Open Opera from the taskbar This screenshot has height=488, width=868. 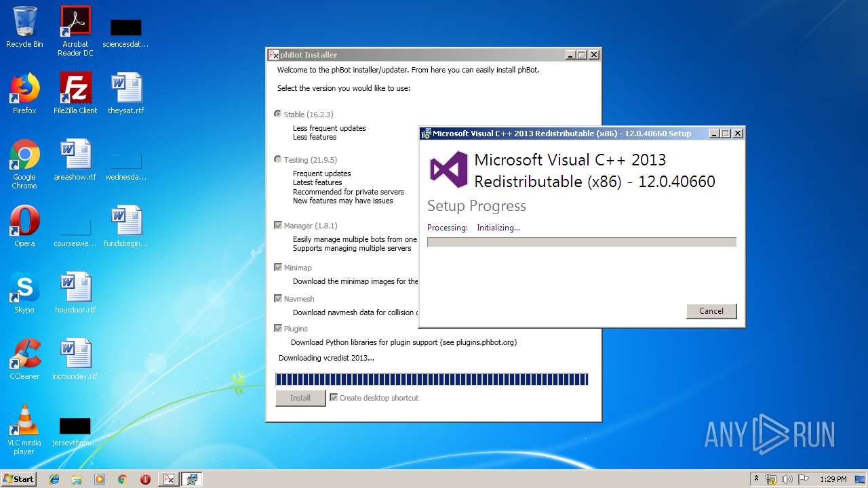click(x=145, y=479)
